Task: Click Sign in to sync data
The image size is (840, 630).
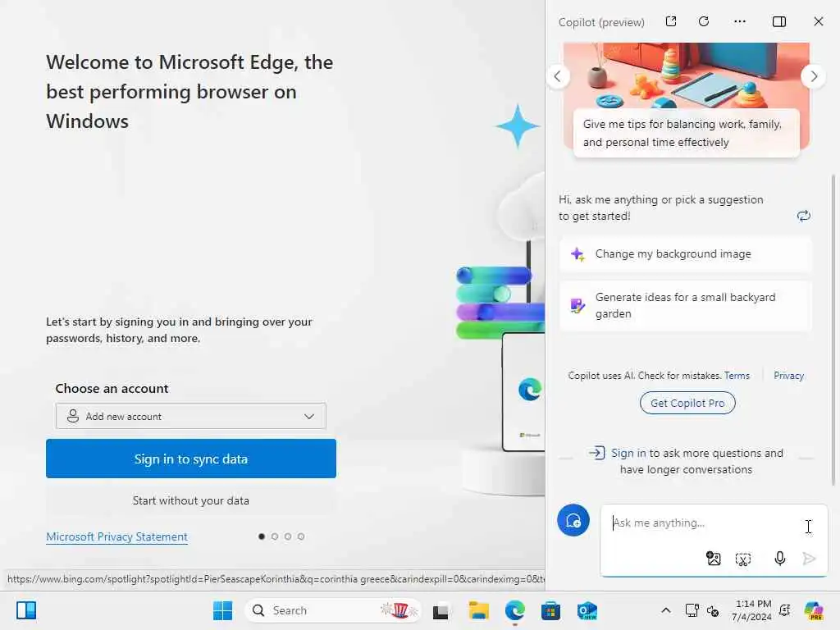Action: pos(190,459)
